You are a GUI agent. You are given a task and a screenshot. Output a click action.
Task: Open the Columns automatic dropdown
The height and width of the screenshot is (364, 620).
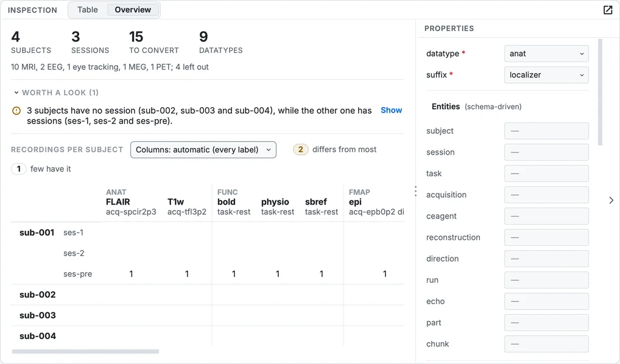203,150
